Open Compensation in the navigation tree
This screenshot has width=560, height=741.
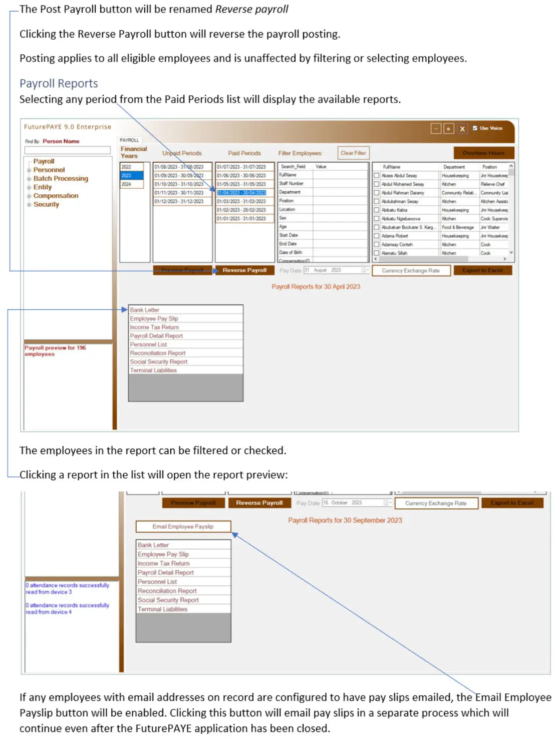tap(56, 196)
